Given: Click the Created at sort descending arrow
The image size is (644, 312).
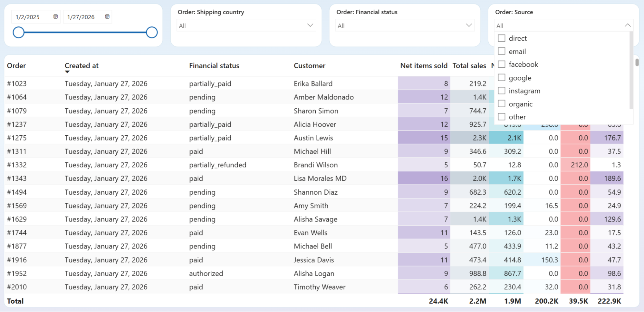Looking at the screenshot, I should coord(67,72).
